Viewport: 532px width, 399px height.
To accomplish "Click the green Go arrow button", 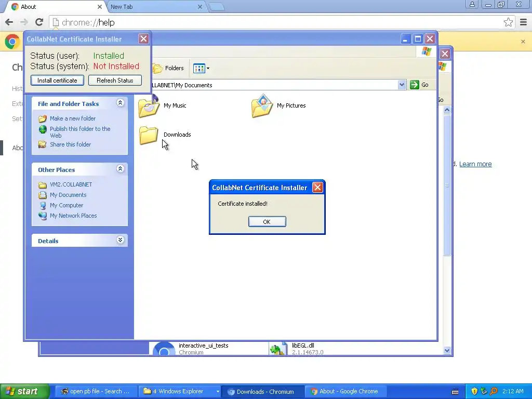I will click(414, 85).
